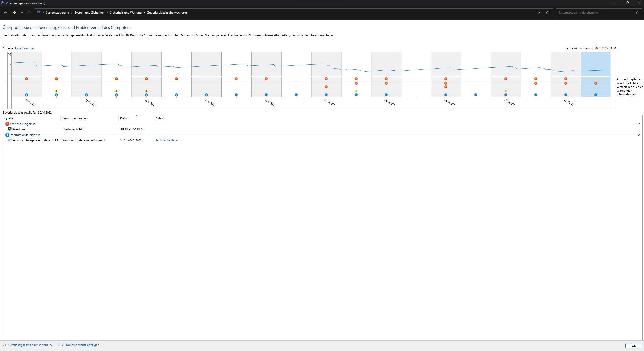This screenshot has height=351, width=644.
Task: Open the recent locations dropdown arrow
Action: 22,13
